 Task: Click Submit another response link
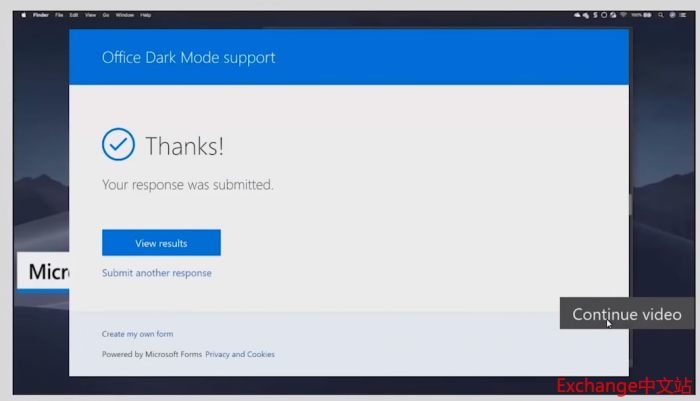tap(156, 273)
